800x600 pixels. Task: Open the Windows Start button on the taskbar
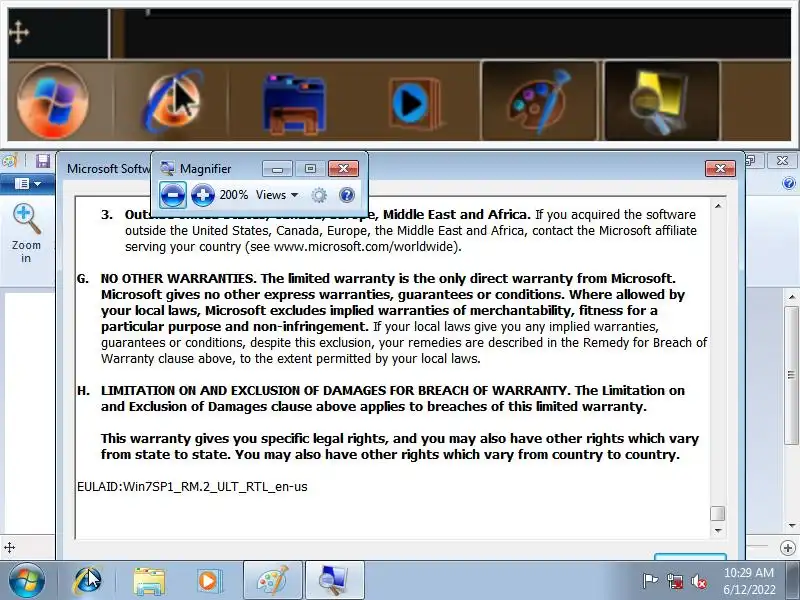(26, 580)
